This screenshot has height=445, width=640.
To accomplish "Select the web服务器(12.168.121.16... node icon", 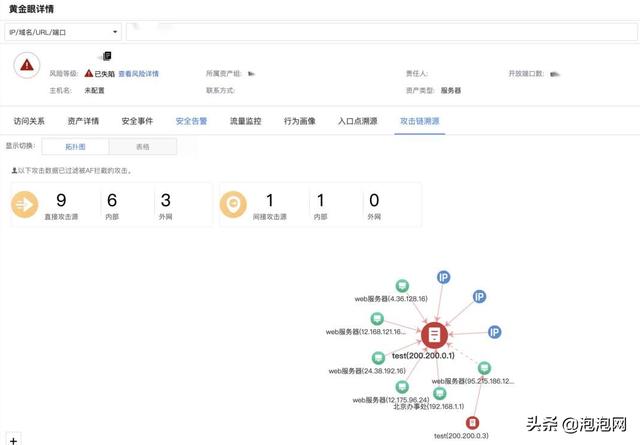I will point(377,318).
